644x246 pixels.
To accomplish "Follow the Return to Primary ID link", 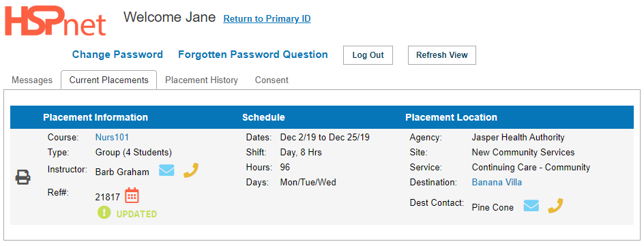I will pyautogui.click(x=267, y=19).
